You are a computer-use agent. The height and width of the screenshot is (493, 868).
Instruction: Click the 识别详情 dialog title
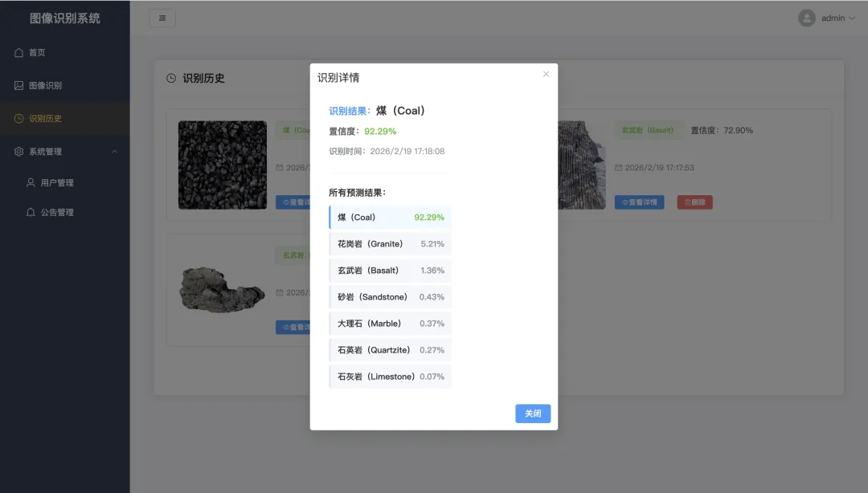click(338, 78)
